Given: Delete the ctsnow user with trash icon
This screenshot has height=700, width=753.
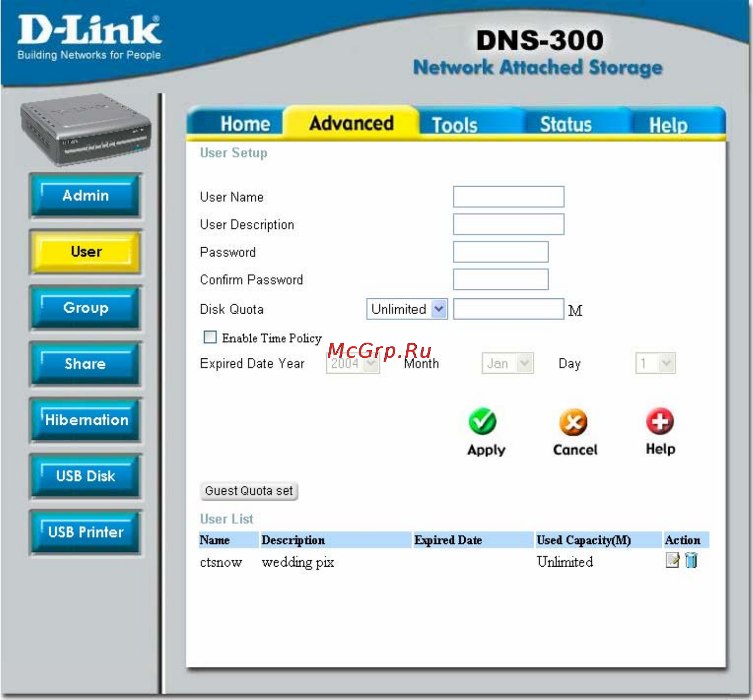Looking at the screenshot, I should (x=691, y=560).
